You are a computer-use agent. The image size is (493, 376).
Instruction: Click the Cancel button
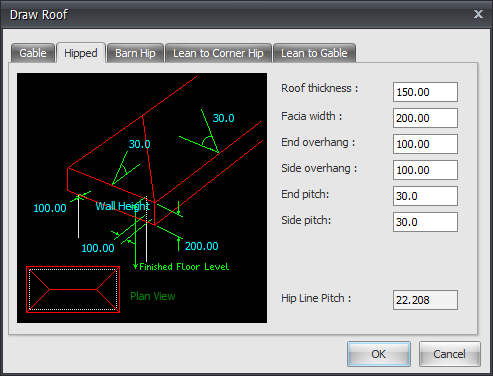449,354
